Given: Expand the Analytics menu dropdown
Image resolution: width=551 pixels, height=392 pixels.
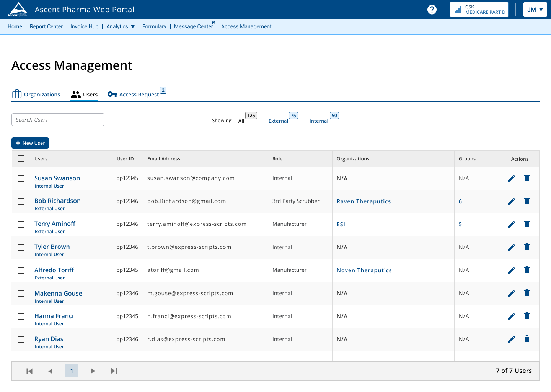Looking at the screenshot, I should pyautogui.click(x=121, y=26).
